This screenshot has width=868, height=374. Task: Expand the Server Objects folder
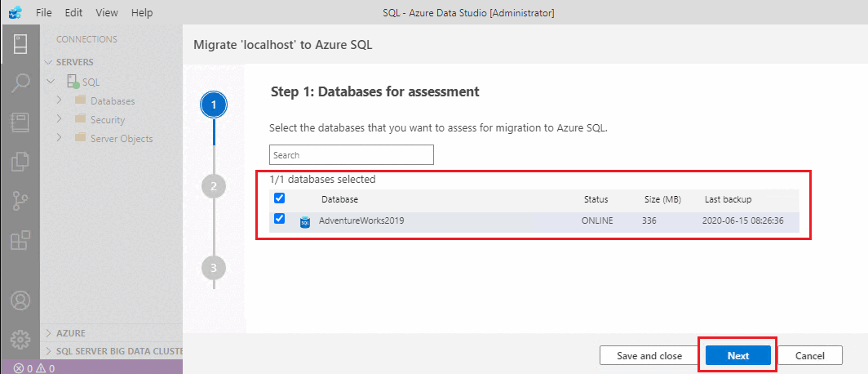click(x=60, y=138)
